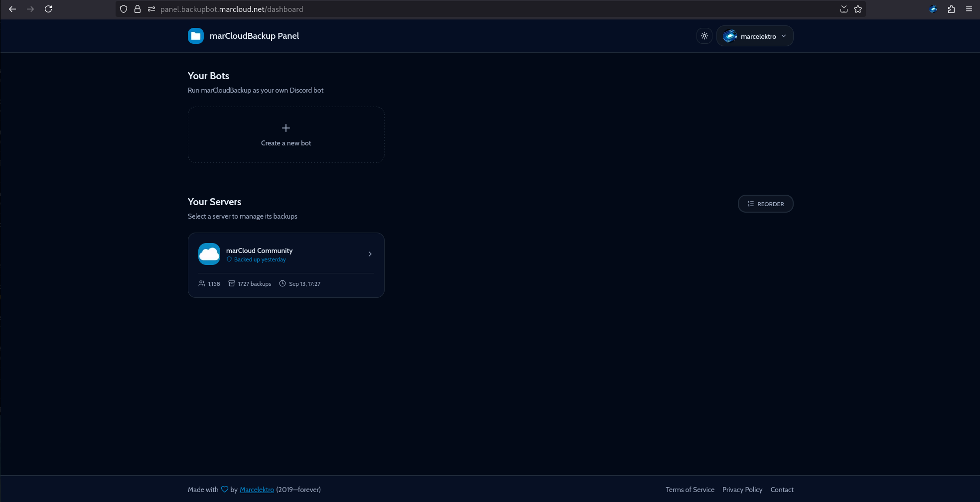This screenshot has width=980, height=502.
Task: Click the Sep 13, 17:27 timestamp
Action: coord(305,284)
